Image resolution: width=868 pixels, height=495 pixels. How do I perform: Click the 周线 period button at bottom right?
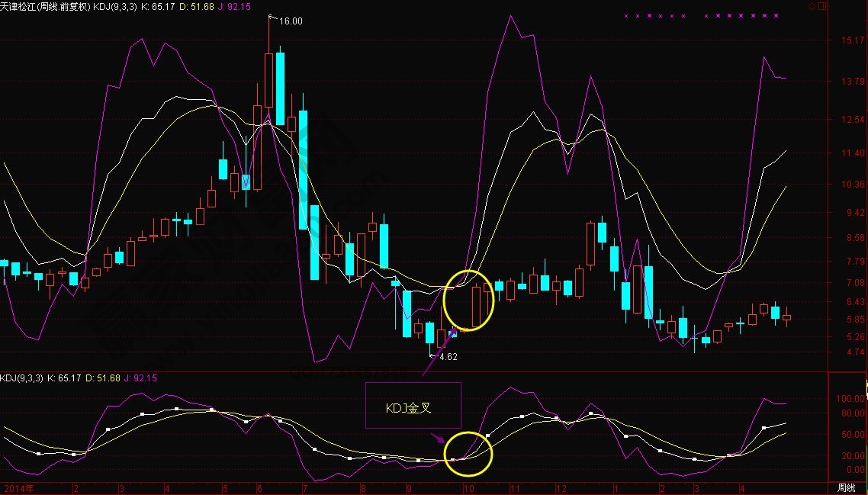point(846,487)
